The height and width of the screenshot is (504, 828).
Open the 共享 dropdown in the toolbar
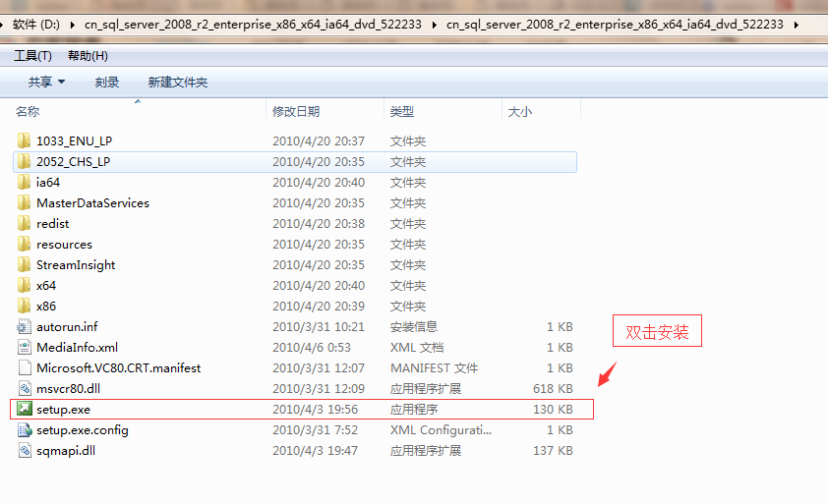[x=46, y=82]
